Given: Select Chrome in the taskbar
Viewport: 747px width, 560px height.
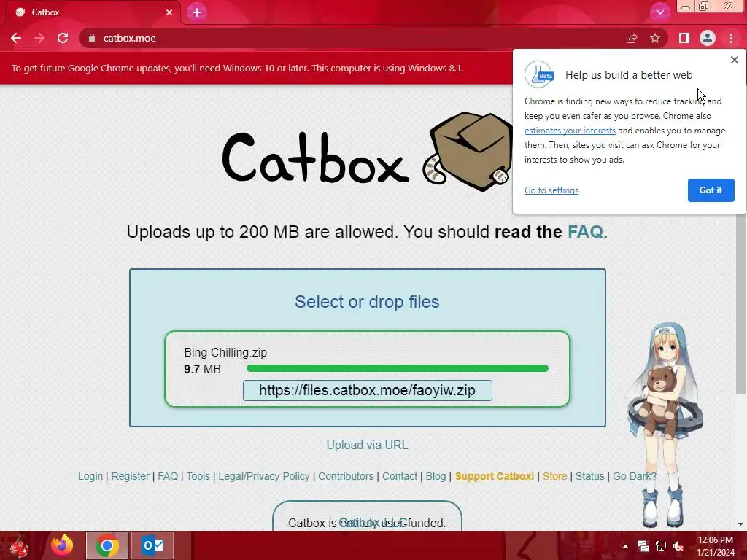Looking at the screenshot, I should [x=107, y=545].
